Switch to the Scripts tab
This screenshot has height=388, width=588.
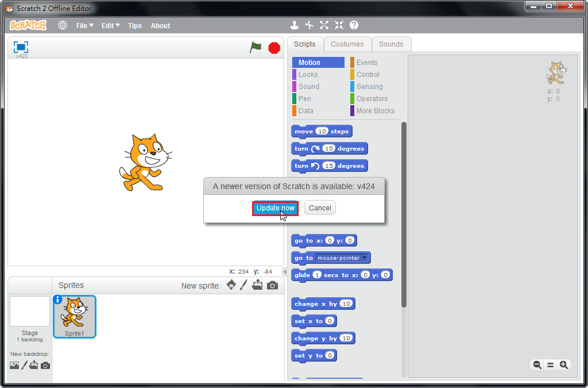point(304,44)
